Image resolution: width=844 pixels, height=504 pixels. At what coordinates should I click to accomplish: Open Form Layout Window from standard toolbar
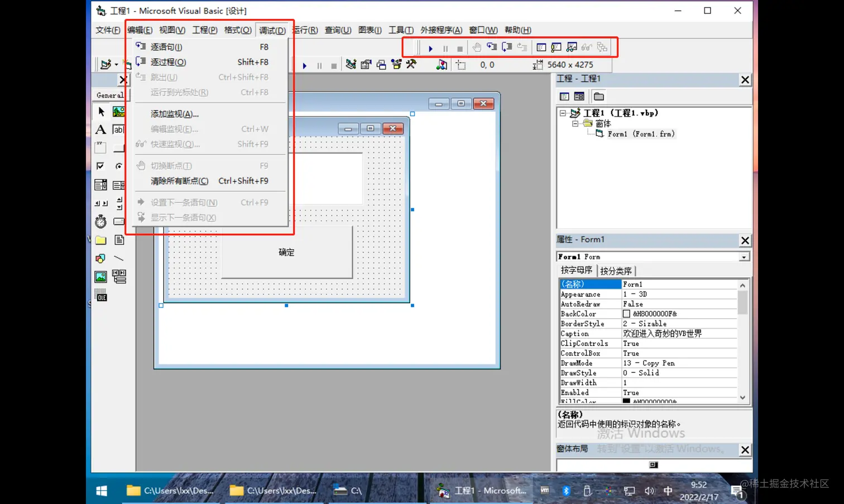pos(381,65)
